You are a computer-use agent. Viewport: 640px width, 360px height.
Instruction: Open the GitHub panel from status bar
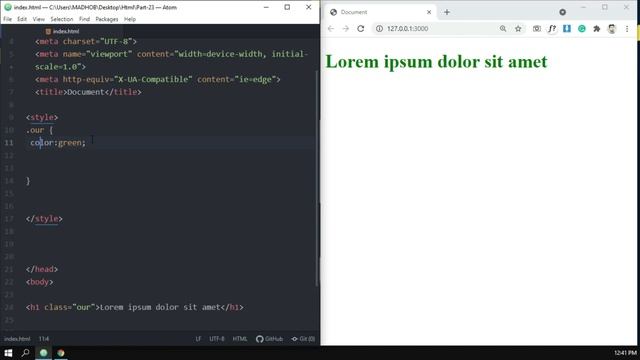tap(269, 339)
